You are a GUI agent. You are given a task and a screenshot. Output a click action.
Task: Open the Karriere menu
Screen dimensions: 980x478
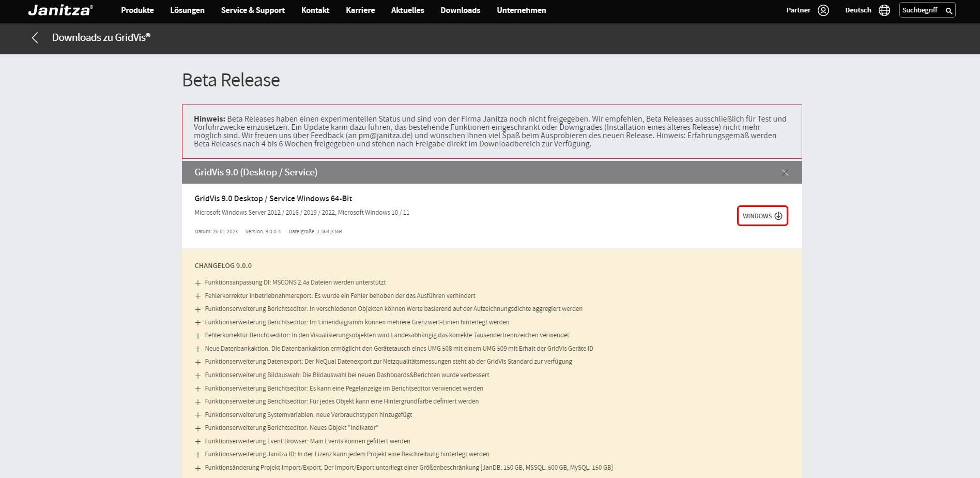tap(360, 10)
